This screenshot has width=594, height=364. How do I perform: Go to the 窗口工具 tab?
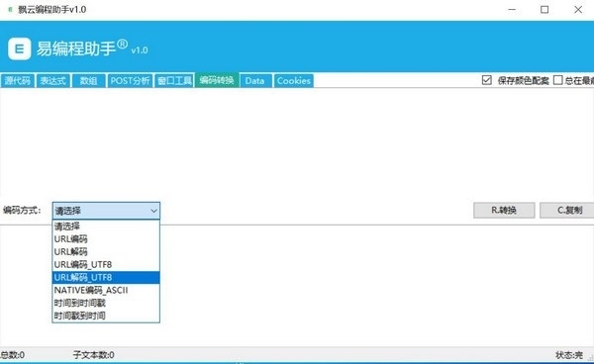174,80
